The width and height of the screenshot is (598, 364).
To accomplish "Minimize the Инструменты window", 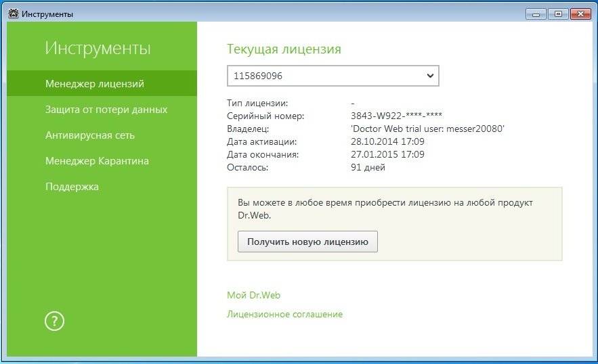I will (536, 14).
